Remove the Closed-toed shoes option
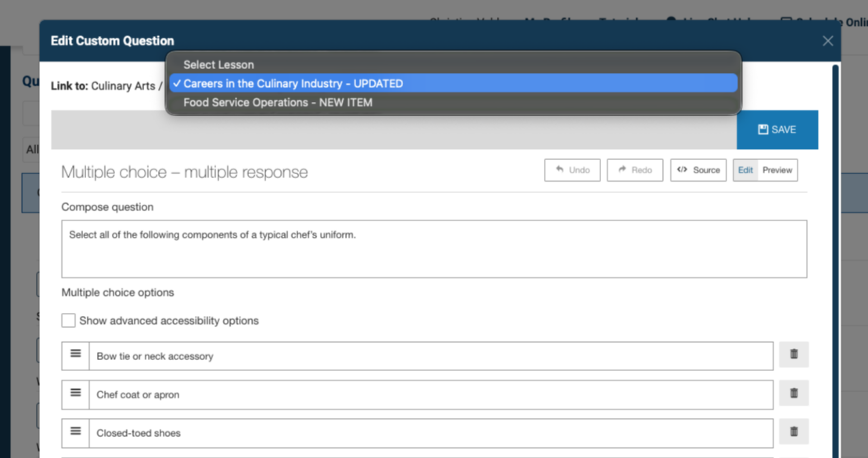Screen dimensions: 868x458 (793, 432)
